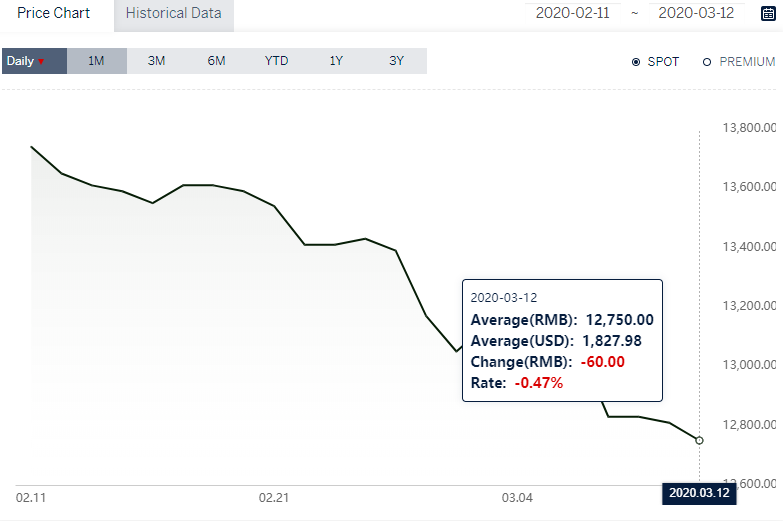The height and width of the screenshot is (521, 783).
Task: Edit the end date 2020-03-12 field
Action: [x=696, y=13]
